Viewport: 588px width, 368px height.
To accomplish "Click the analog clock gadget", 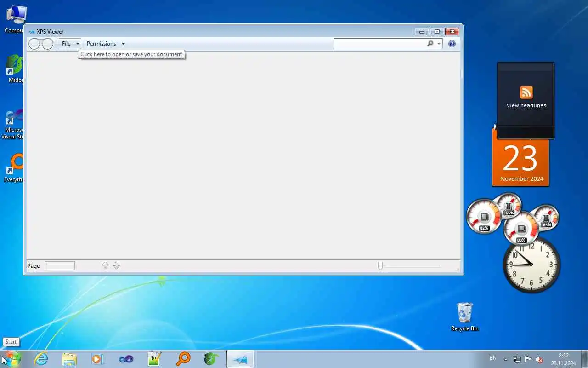I will [531, 264].
